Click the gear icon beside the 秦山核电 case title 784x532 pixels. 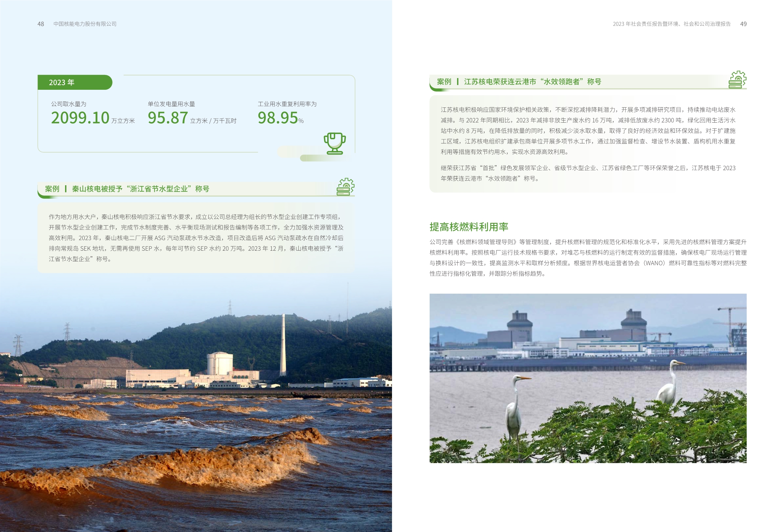[346, 187]
